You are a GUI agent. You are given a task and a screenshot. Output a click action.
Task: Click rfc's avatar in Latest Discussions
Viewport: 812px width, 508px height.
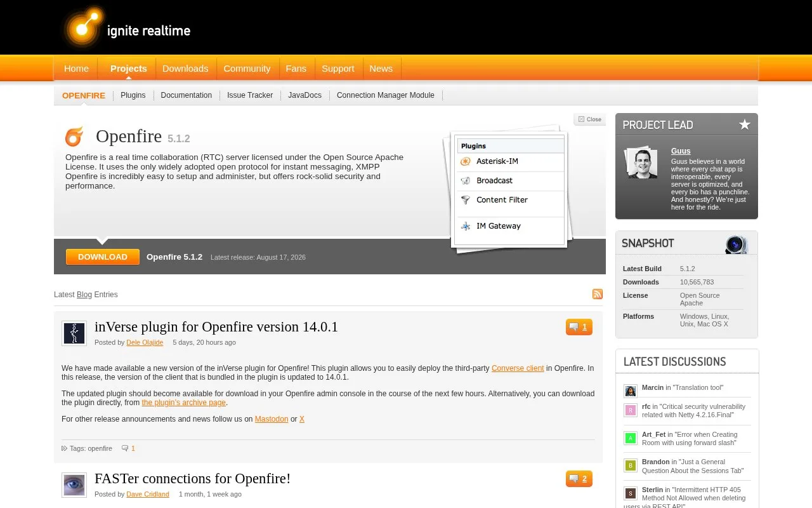coord(630,410)
